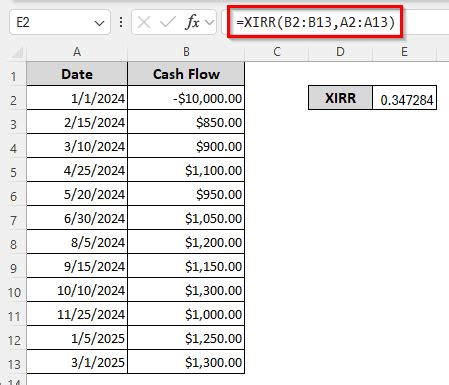Image resolution: width=449 pixels, height=385 pixels.
Task: Click date cell 2/15/2024
Action: pos(77,122)
